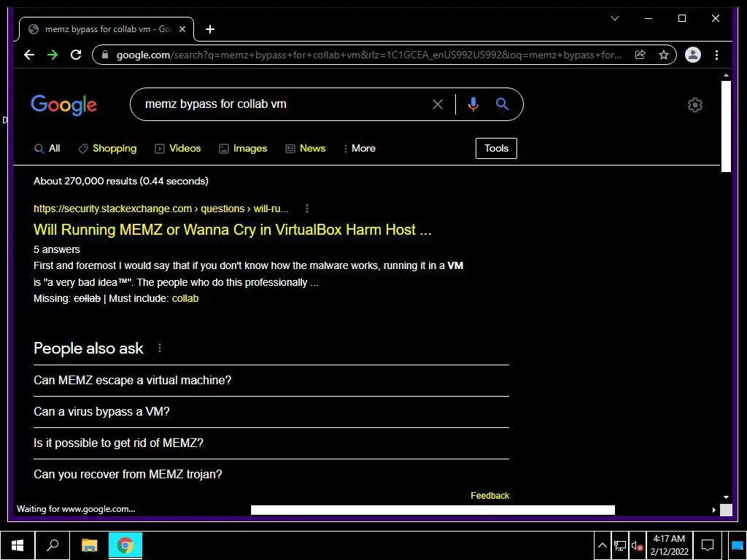Click the horizontal scrollbar thumb

tap(433, 510)
